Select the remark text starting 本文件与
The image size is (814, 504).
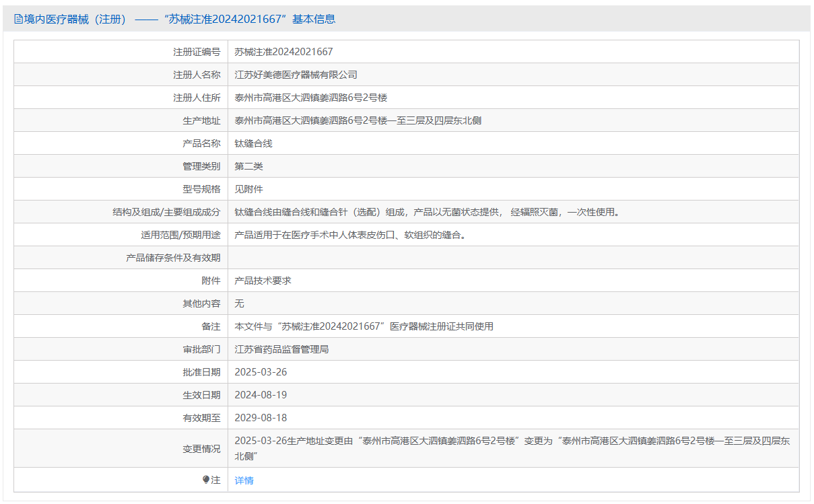tap(364, 326)
